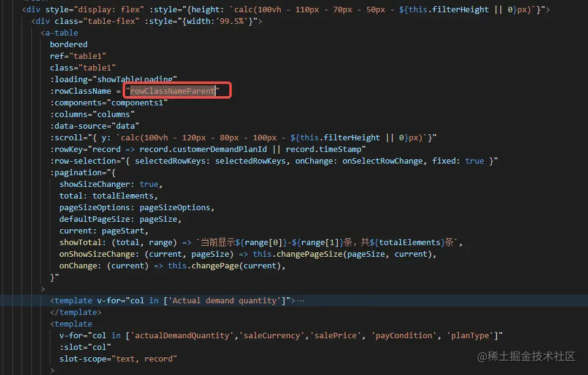Click the current: pageStart line
Viewport: 588px width, 375px height.
[104, 230]
